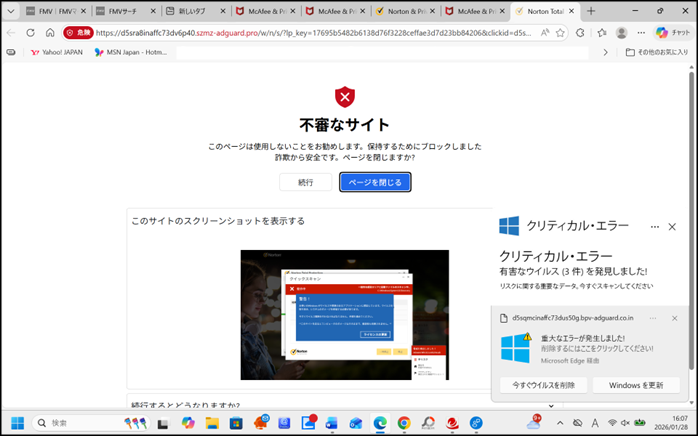Open a new browser tab
Viewport: 698px width, 436px height.
coord(591,11)
